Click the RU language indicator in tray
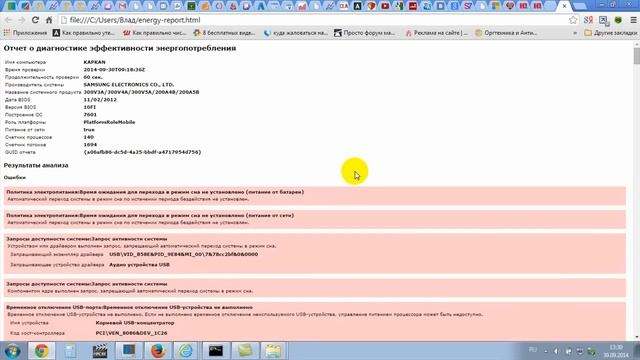640x360 pixels. [533, 350]
